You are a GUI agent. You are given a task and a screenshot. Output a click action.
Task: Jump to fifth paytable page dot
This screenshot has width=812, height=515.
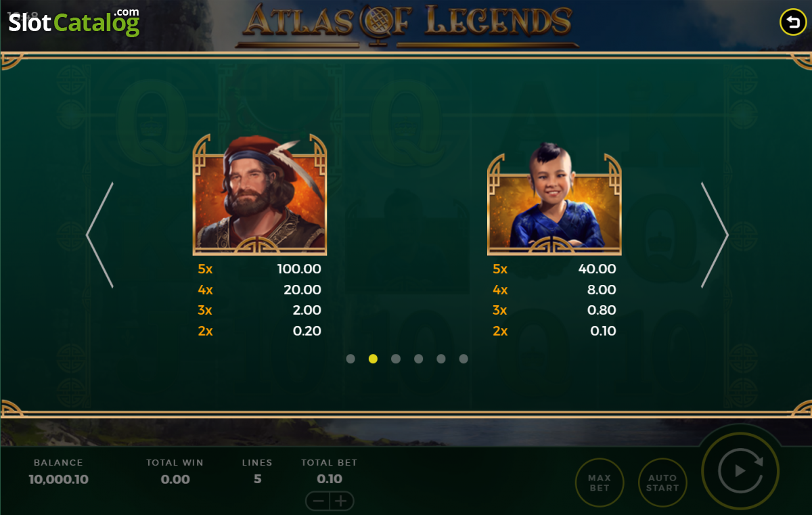click(x=441, y=359)
